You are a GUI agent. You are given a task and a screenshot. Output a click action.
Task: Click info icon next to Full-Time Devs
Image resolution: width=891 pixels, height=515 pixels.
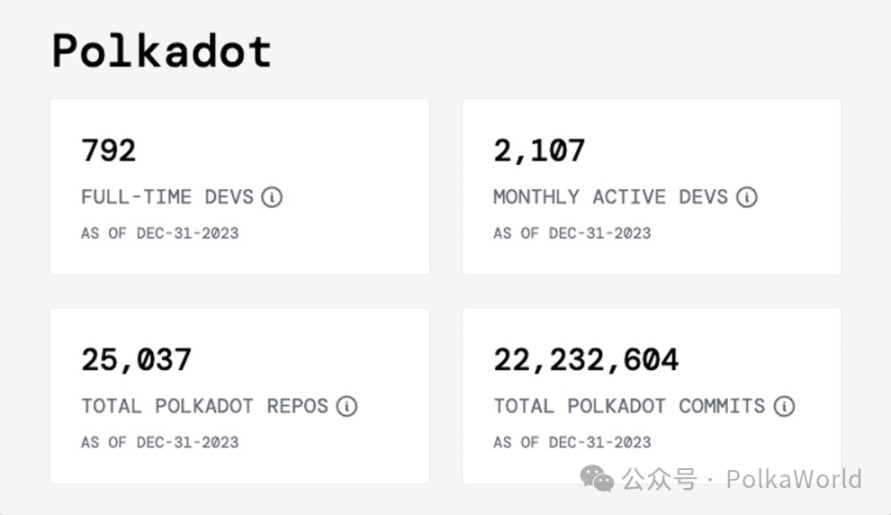click(x=272, y=197)
